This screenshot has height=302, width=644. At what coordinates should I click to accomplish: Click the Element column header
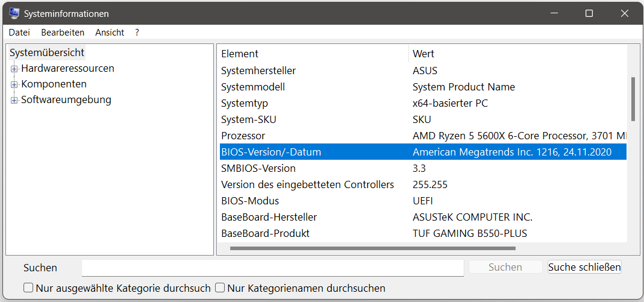tap(240, 54)
